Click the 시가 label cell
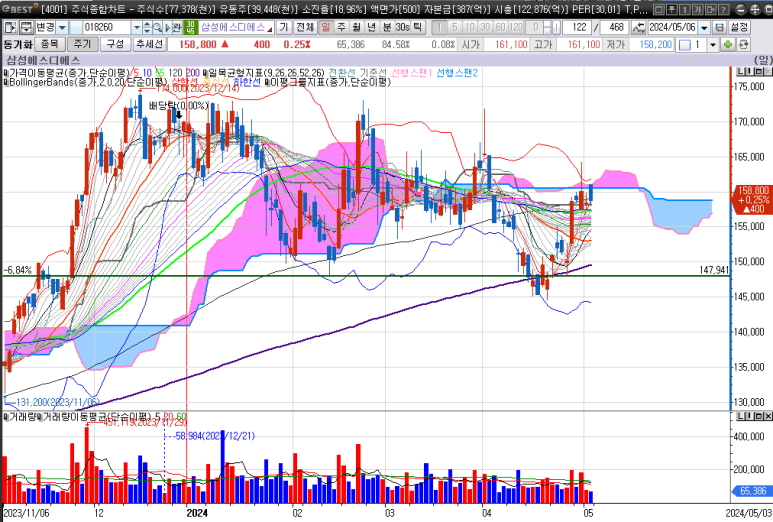 coord(471,44)
